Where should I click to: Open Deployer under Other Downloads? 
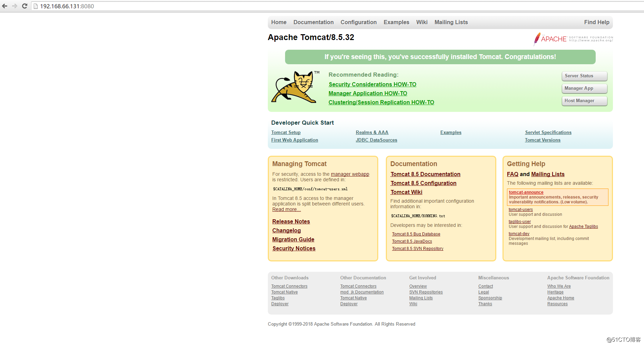point(280,304)
